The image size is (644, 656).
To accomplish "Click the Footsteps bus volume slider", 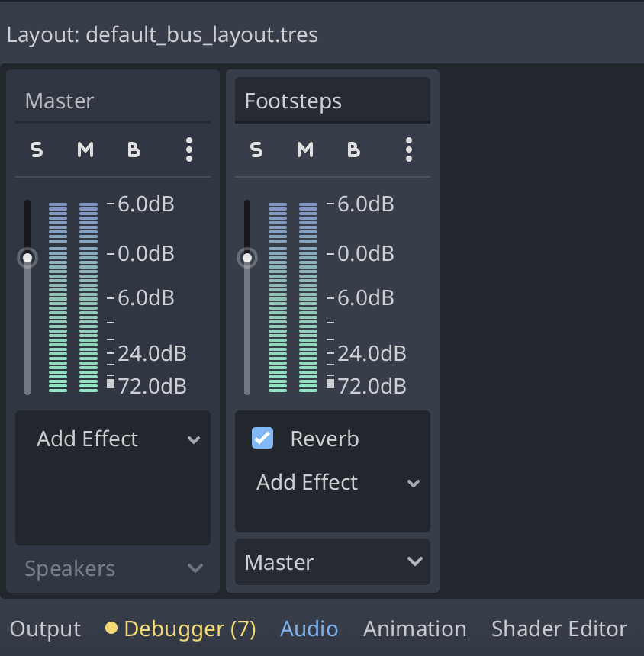I will click(247, 297).
